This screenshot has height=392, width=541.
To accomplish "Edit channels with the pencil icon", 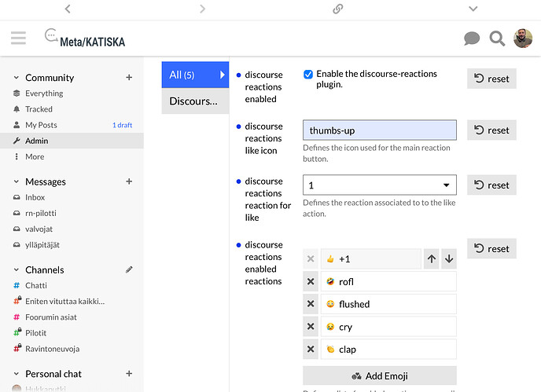I will coord(129,269).
